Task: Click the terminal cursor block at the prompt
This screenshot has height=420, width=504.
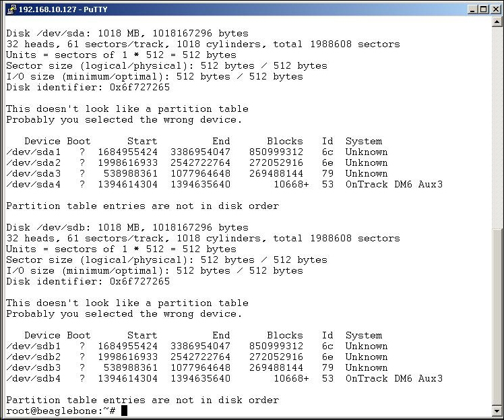Action: click(125, 411)
